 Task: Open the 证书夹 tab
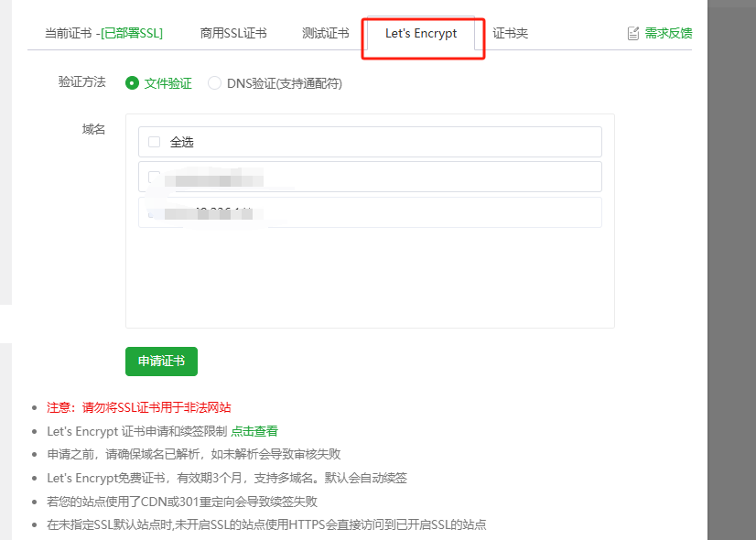click(511, 33)
